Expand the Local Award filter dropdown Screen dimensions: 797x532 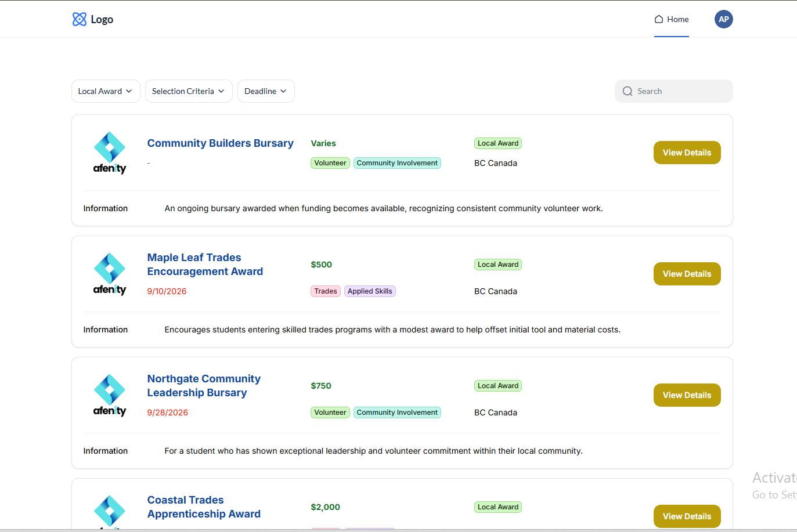pos(106,91)
